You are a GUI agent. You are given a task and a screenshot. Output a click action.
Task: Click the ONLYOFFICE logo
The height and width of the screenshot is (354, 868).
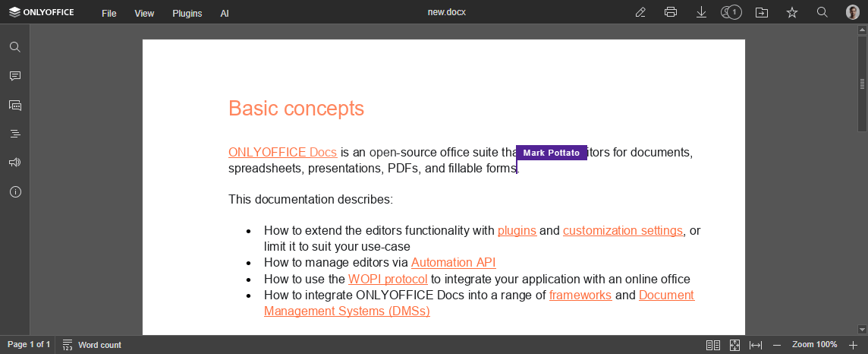click(42, 12)
